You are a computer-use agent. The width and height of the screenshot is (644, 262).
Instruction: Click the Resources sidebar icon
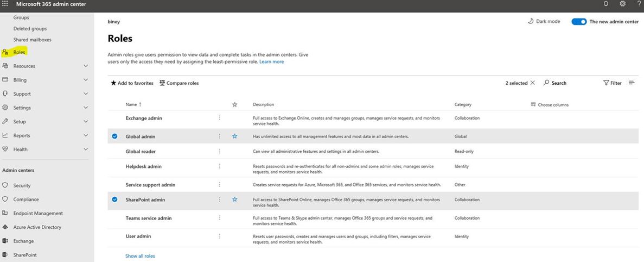(5, 66)
